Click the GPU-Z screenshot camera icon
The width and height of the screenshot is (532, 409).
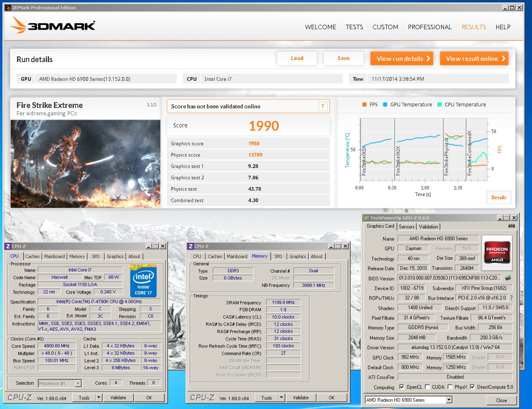[x=512, y=226]
